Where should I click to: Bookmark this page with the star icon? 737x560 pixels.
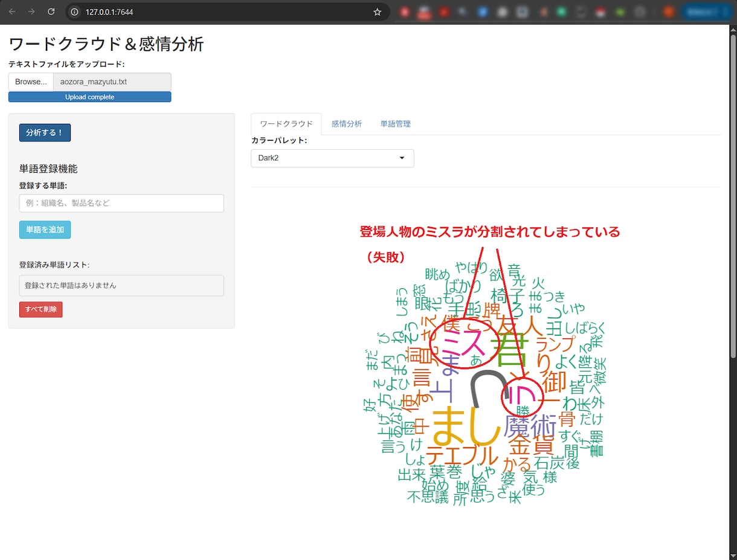(x=378, y=12)
